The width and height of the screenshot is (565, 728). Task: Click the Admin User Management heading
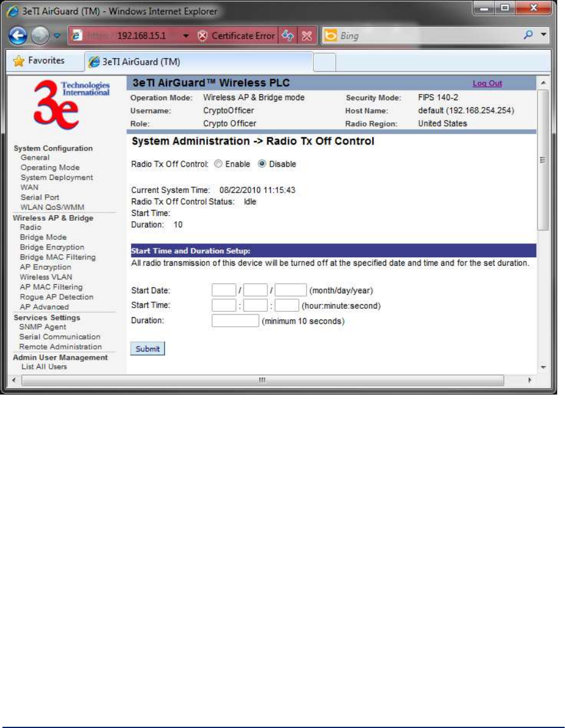(x=61, y=357)
